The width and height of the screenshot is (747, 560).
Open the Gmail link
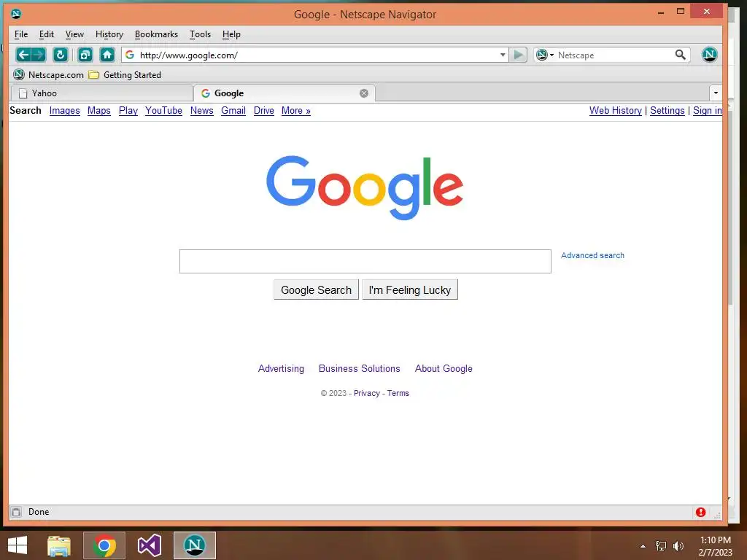[x=233, y=111]
